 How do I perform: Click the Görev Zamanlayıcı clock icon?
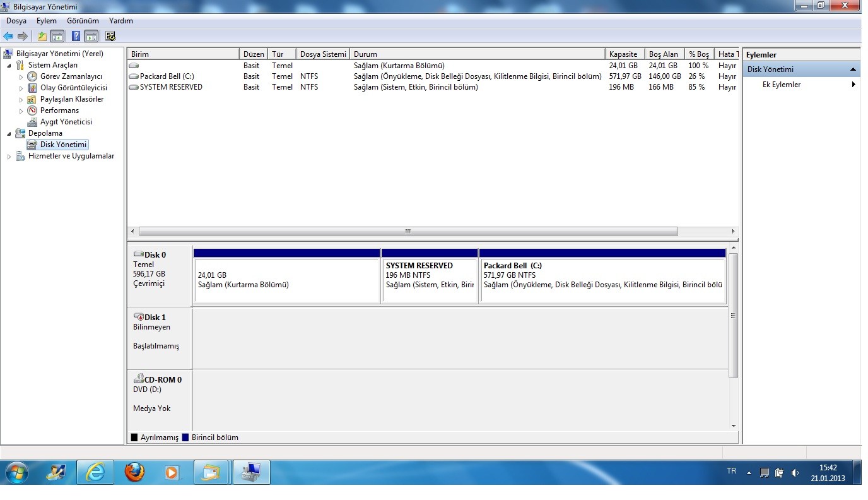pos(33,76)
